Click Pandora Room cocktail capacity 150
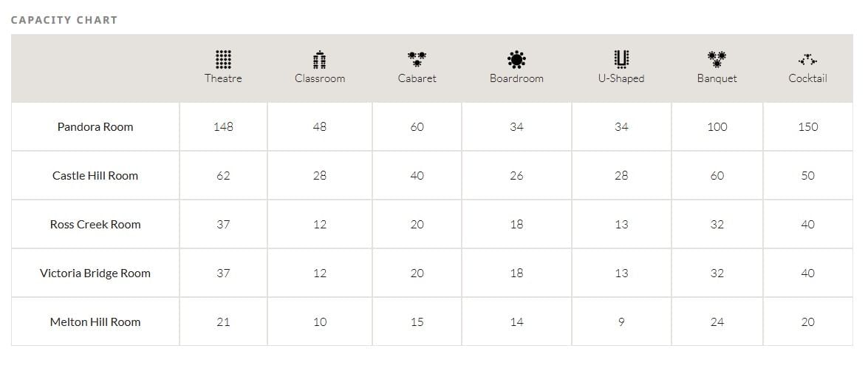Viewport: 868px width, 374px height. tap(807, 127)
